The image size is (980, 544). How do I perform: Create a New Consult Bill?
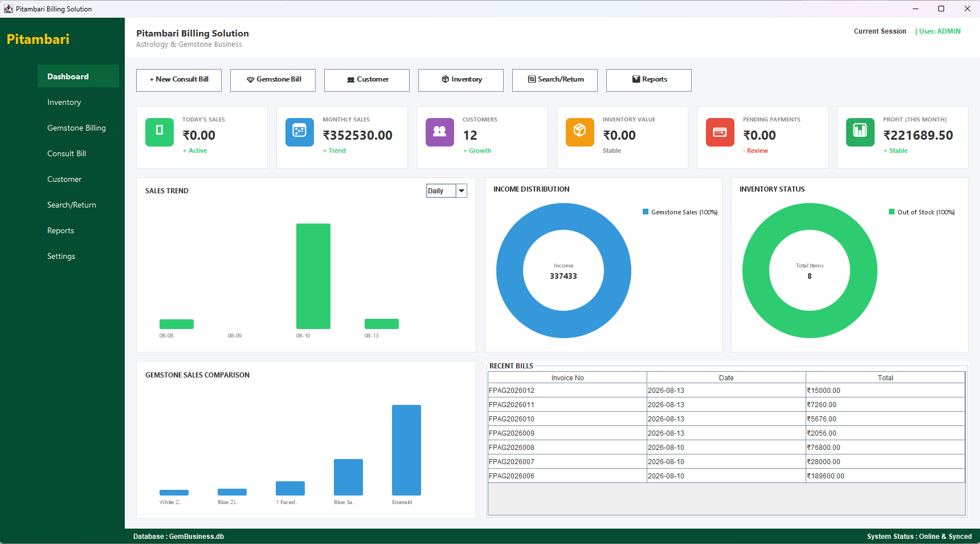point(179,80)
